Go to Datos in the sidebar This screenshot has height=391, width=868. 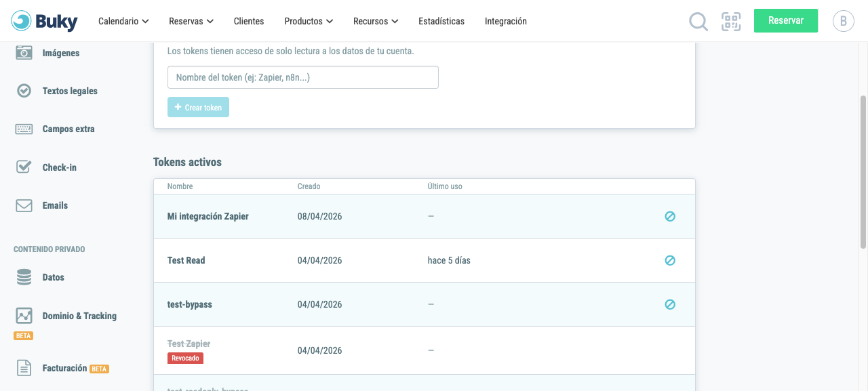point(54,277)
